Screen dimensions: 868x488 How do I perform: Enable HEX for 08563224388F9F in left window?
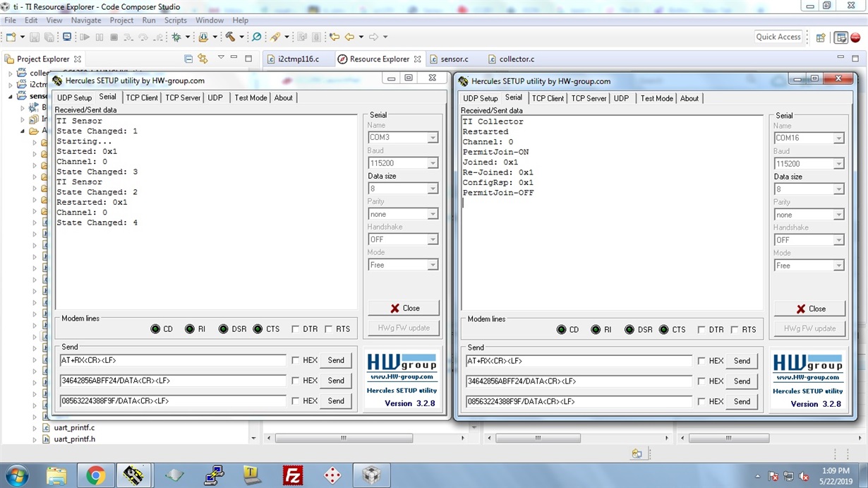295,400
